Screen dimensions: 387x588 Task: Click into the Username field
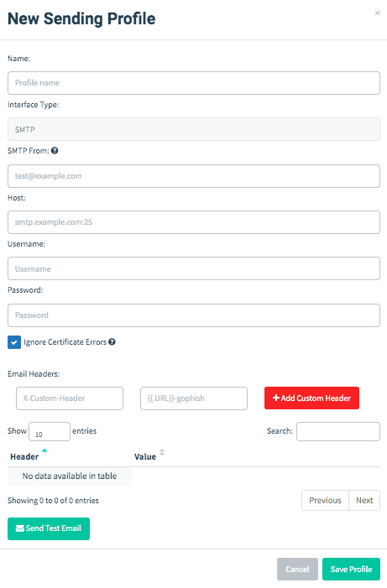point(194,268)
